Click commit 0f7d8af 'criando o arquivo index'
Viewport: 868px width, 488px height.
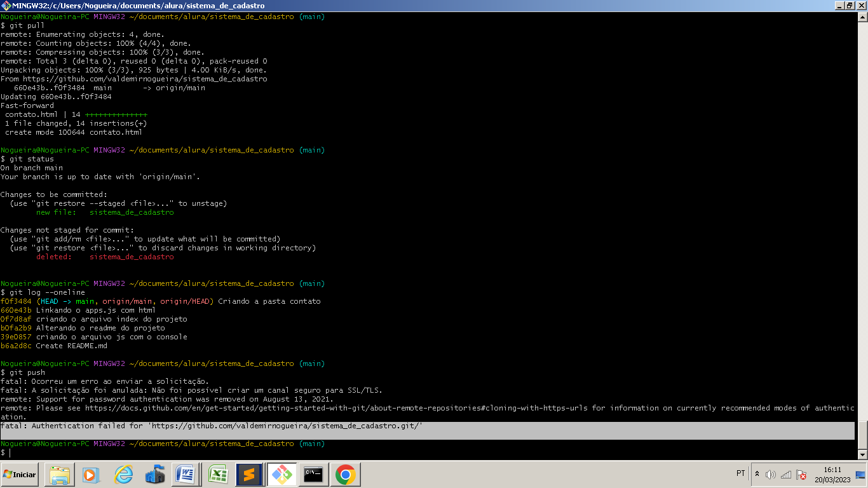(x=94, y=319)
